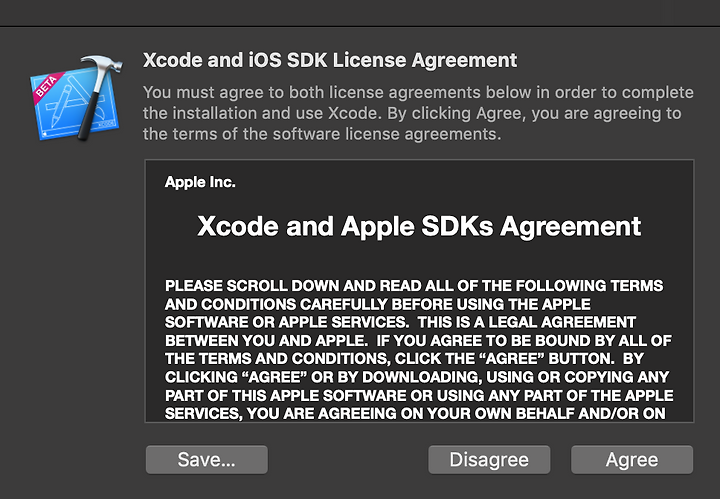Click the 'AND CONDITIONS CAREFULLY BEFORE USING' line
This screenshot has height=499, width=720.
[x=377, y=304]
